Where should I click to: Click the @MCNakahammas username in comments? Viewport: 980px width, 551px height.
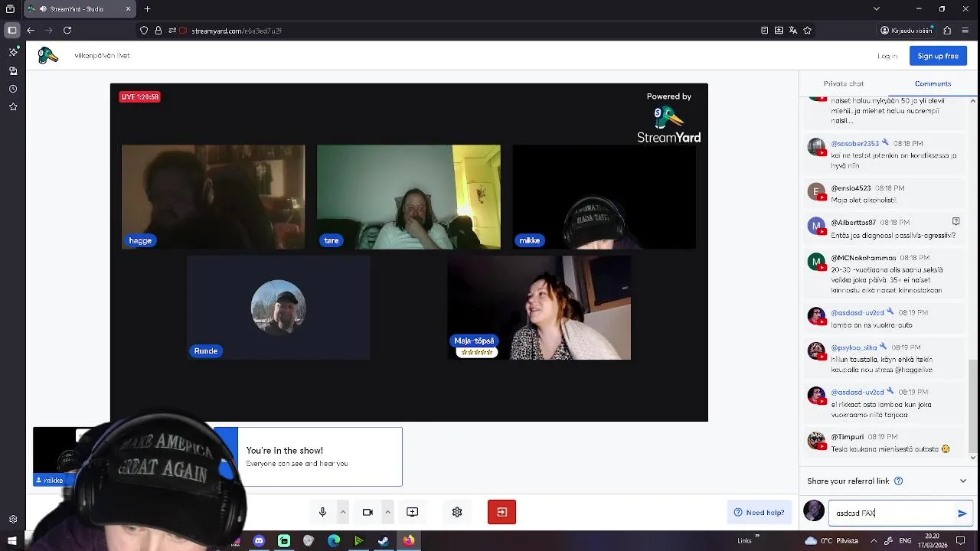pos(864,258)
